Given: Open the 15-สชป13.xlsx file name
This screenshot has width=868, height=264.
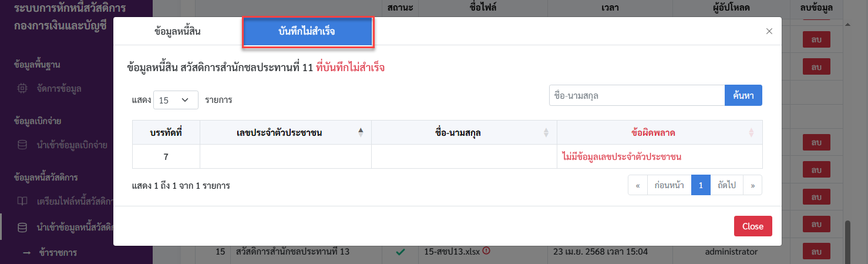Looking at the screenshot, I should [x=452, y=252].
